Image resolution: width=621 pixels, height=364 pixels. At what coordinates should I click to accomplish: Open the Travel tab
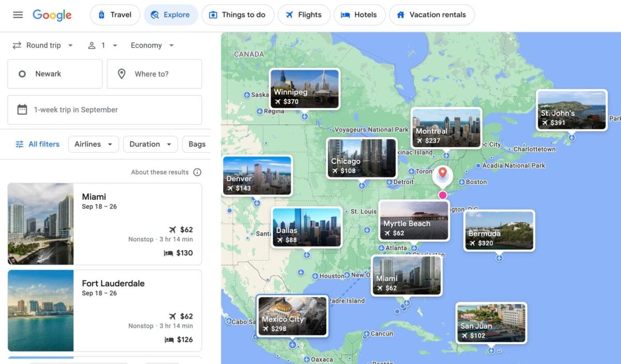pos(115,15)
